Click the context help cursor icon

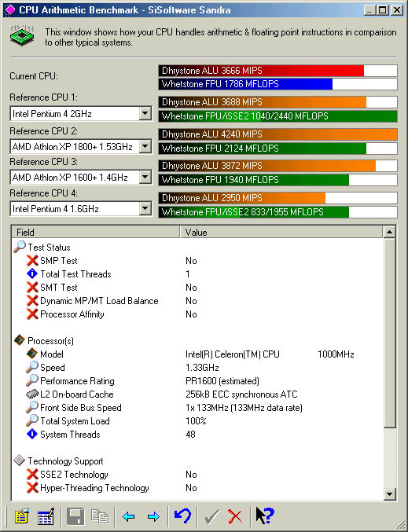point(265,516)
